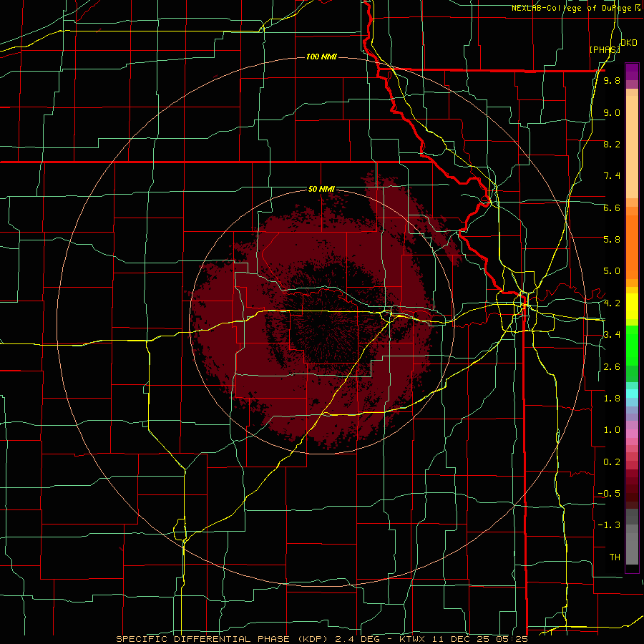Click the yellow color bar segment
The height and width of the screenshot is (644, 644).
[x=632, y=306]
